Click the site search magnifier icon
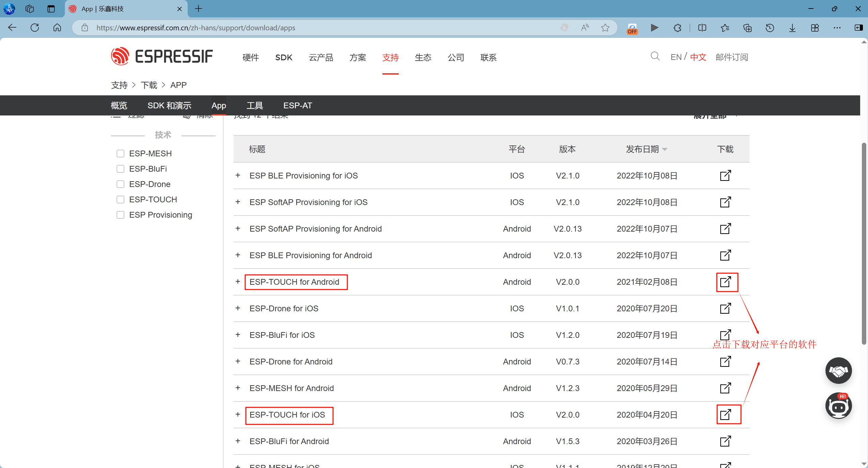 [x=655, y=56]
